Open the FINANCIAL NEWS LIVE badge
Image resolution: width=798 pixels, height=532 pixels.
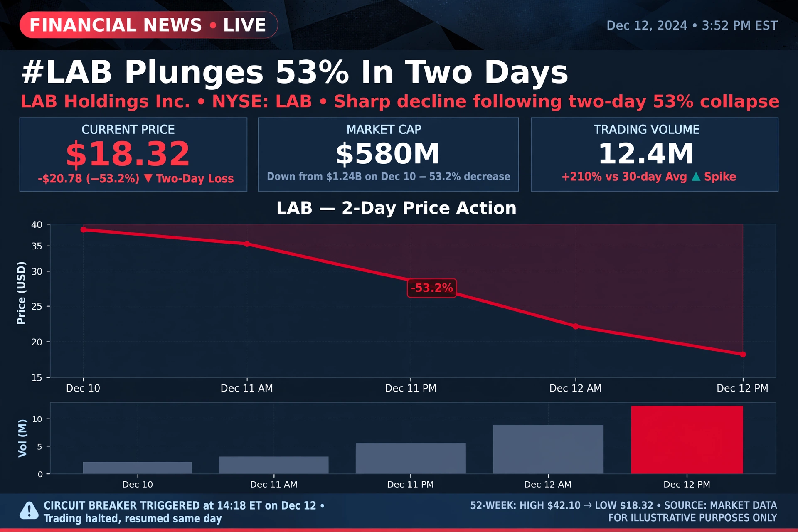(x=148, y=25)
